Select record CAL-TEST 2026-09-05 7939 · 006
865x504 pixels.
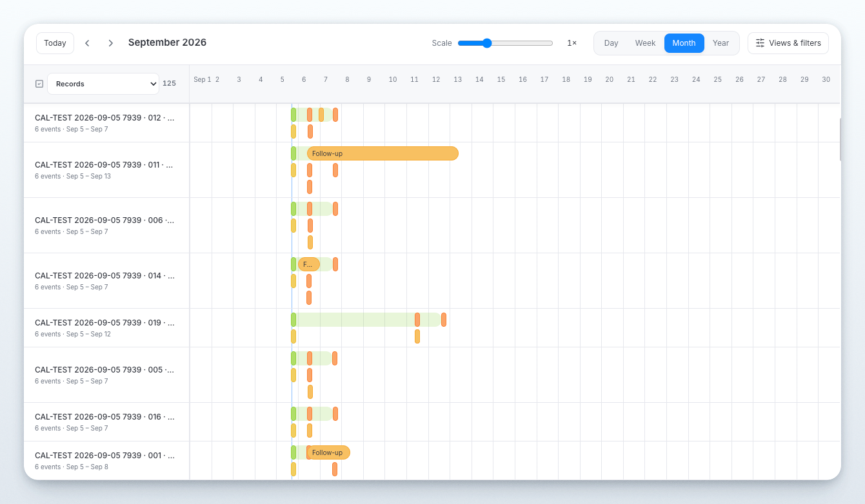pyautogui.click(x=106, y=225)
